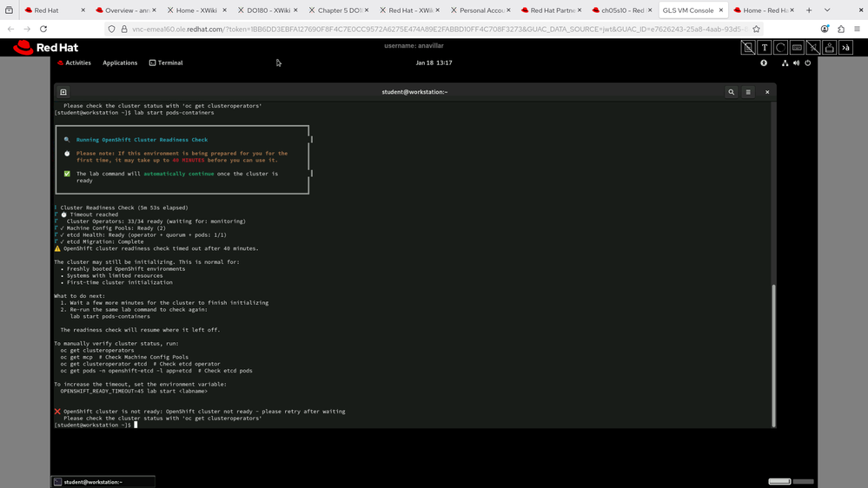Expand the list all tabs chevron
Viewport: 868px width, 488px height.
click(x=827, y=10)
